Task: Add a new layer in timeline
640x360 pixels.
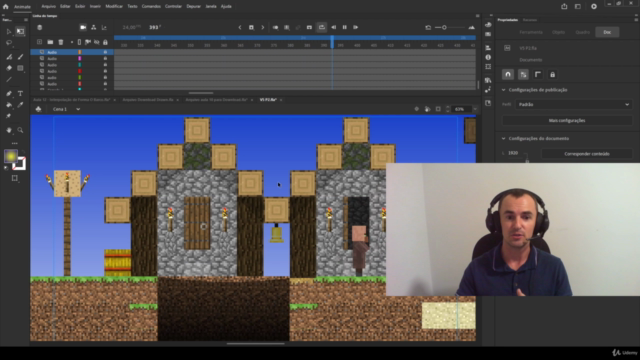Action: click(x=40, y=42)
